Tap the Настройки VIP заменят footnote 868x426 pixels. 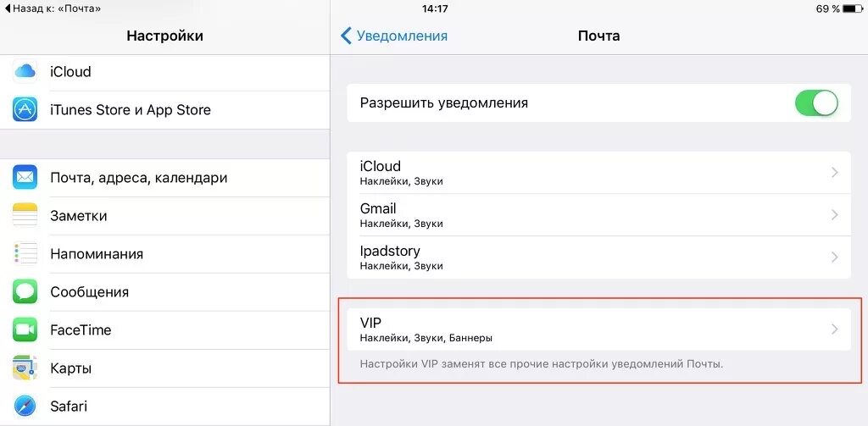[x=542, y=364]
